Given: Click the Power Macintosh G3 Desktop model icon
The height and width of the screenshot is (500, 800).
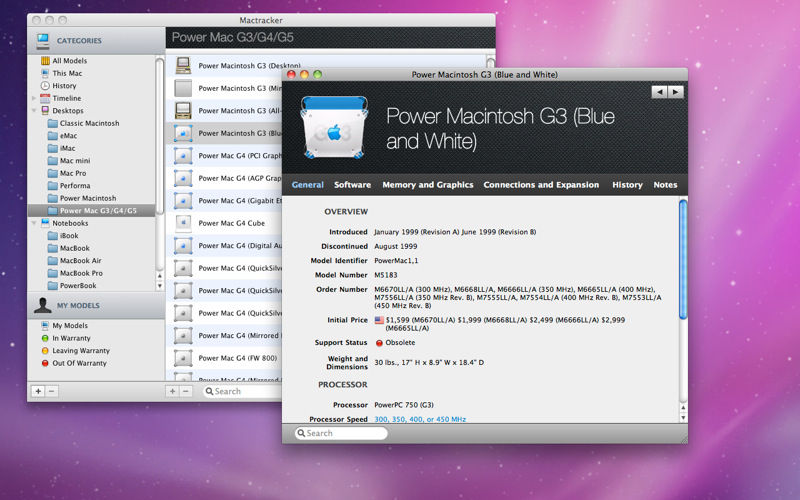Looking at the screenshot, I should click(183, 66).
